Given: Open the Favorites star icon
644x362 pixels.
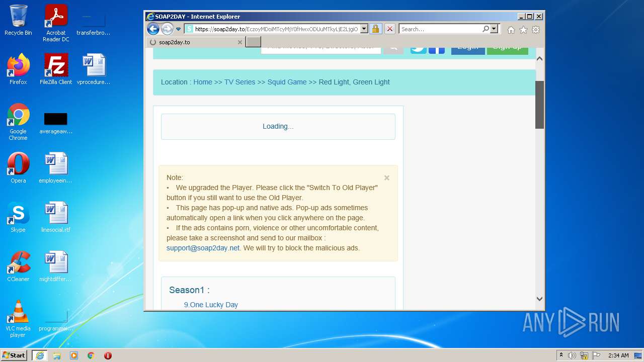Looking at the screenshot, I should point(523,30).
